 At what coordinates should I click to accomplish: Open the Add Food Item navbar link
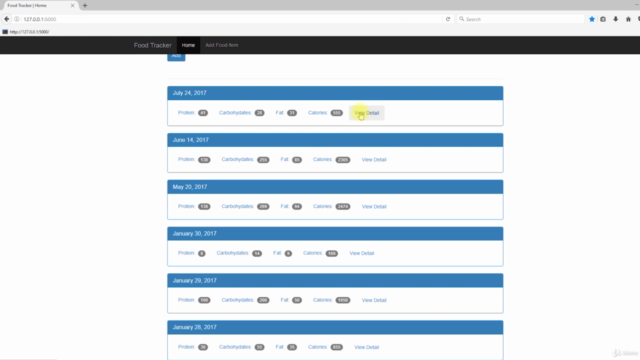point(222,45)
